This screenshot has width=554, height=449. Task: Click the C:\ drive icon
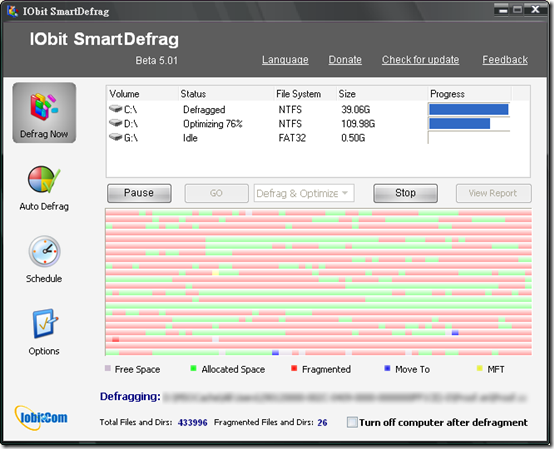point(116,108)
